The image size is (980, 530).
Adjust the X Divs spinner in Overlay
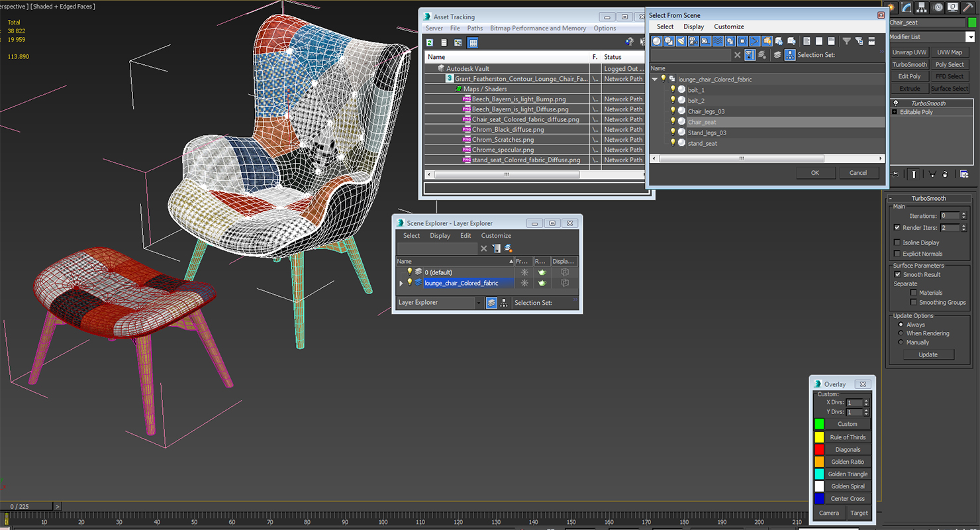click(866, 402)
